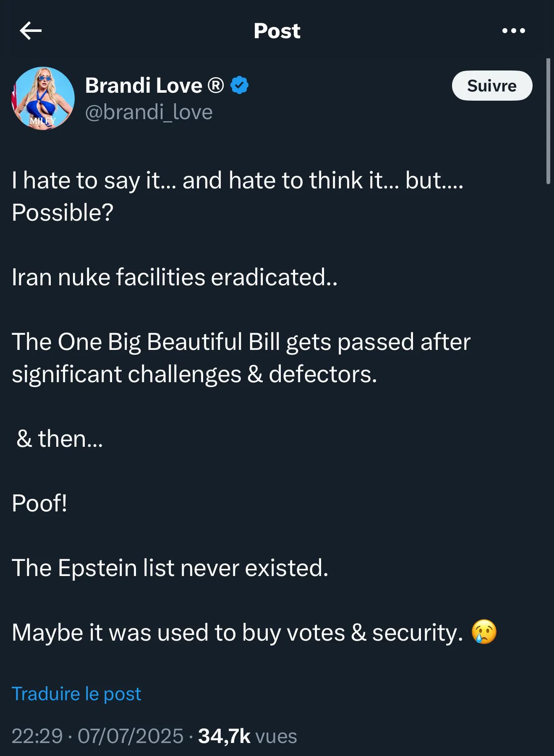Click the vertical scrollbar on the right edge
554x756 pixels.
coord(548,122)
